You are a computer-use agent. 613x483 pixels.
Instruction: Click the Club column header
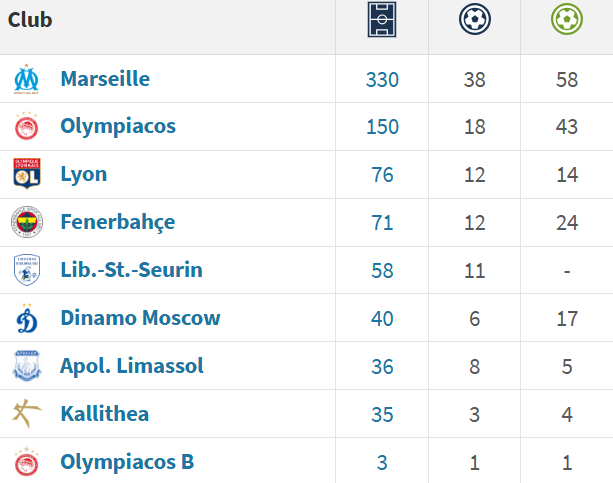click(x=31, y=20)
